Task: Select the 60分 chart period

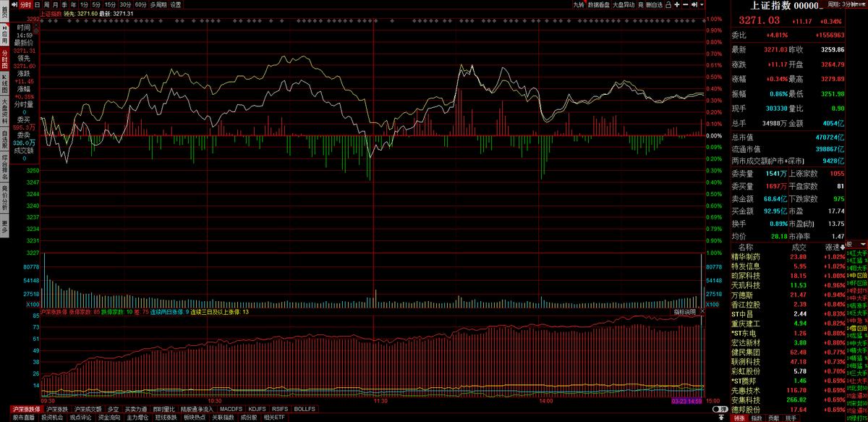Action: [140, 4]
